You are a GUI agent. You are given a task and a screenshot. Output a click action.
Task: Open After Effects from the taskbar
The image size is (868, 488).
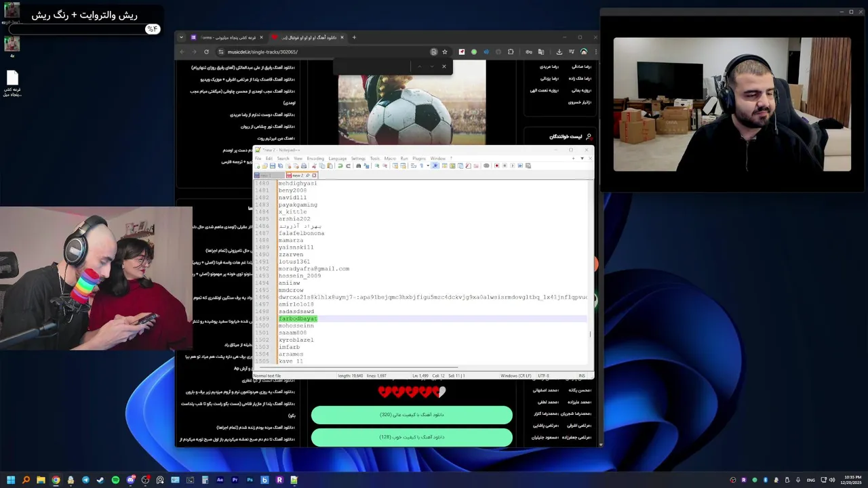pyautogui.click(x=220, y=480)
